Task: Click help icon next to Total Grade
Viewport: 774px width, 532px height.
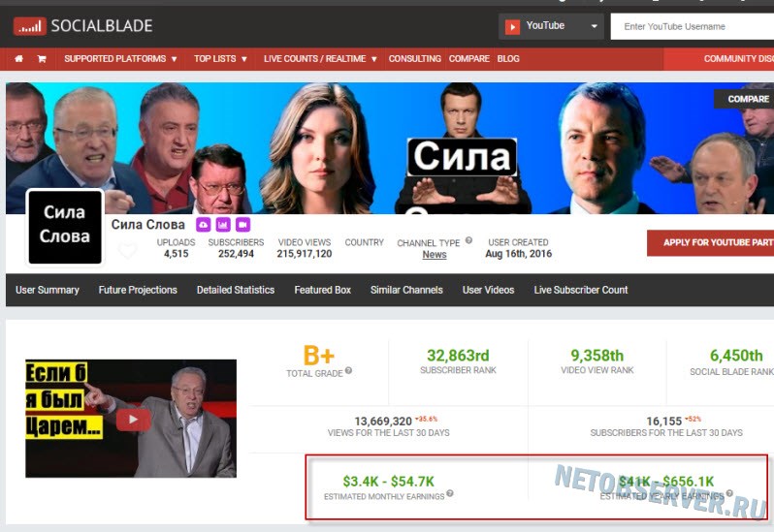Action: click(x=348, y=370)
